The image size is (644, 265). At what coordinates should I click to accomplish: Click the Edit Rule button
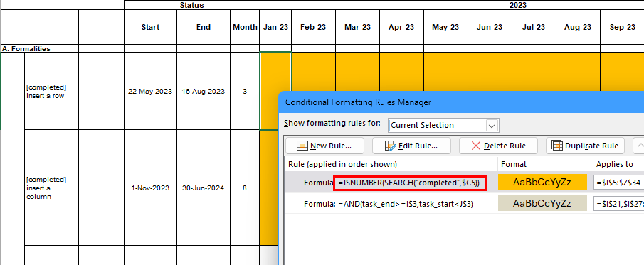coord(411,146)
